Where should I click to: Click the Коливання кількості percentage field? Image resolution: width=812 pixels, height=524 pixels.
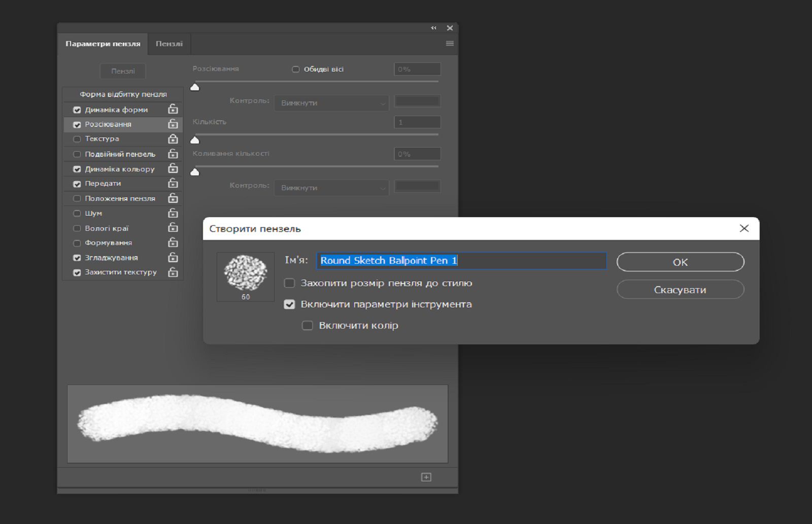point(417,154)
